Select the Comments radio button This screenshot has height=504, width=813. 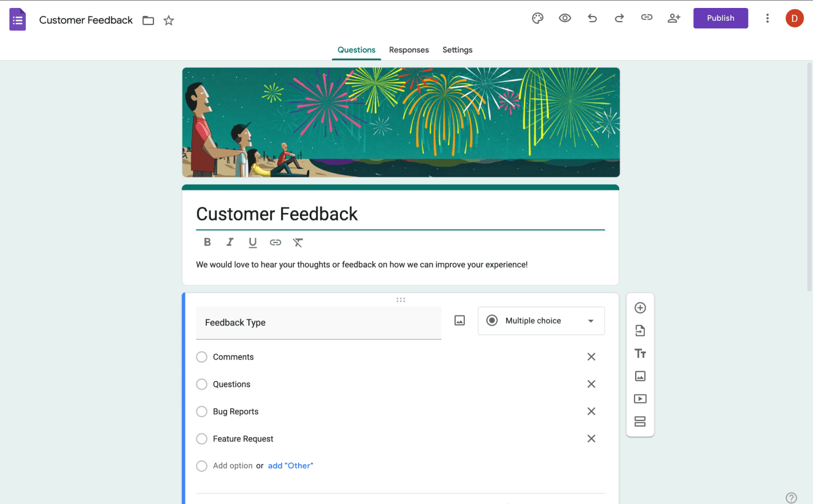(202, 357)
